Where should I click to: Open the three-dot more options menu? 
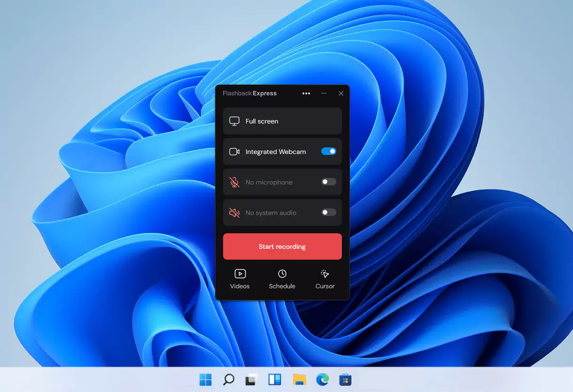pyautogui.click(x=306, y=93)
